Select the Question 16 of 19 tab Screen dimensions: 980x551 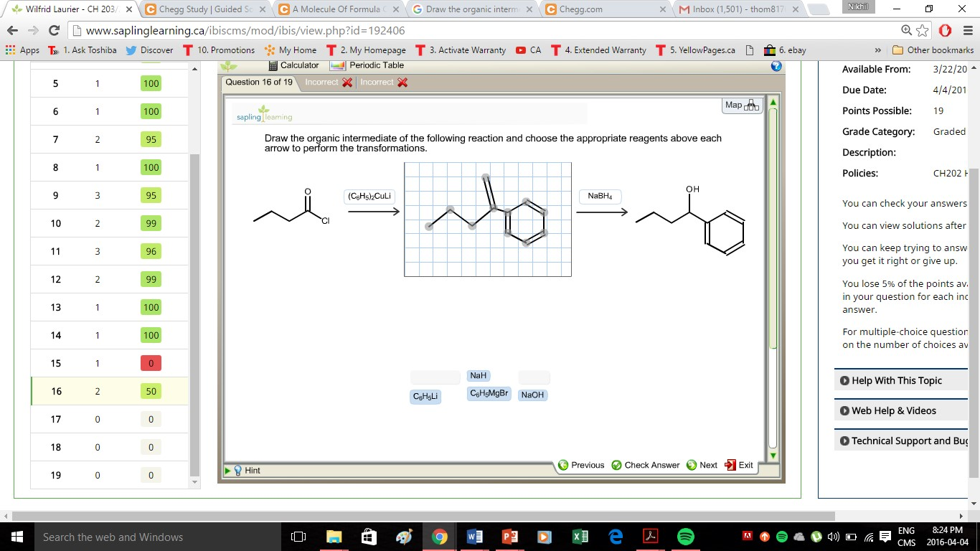tap(260, 82)
